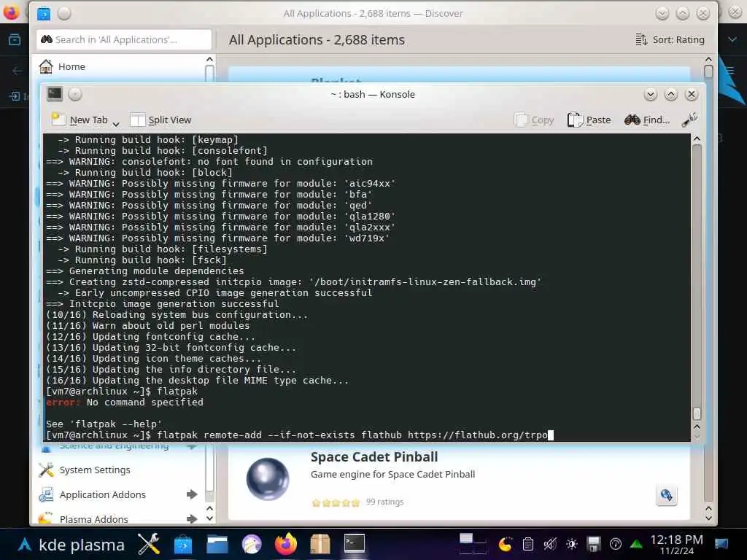Expand Application Addons arrow
This screenshot has width=747, height=560.
[192, 495]
